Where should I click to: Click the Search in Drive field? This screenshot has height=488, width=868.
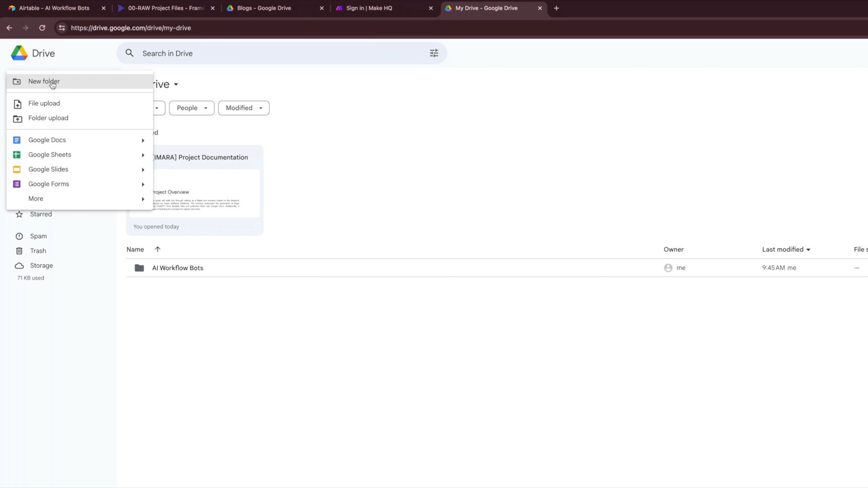(x=271, y=53)
